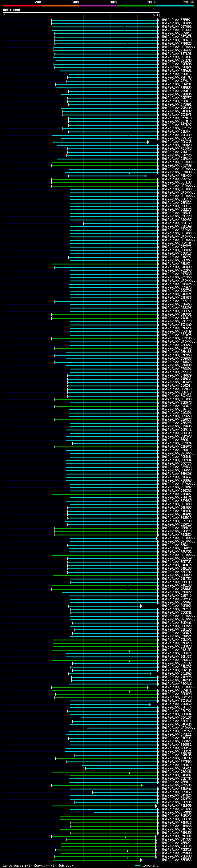Open hit UniRef100_P05750
This screenshot has height=868, width=197.
(176, 731)
